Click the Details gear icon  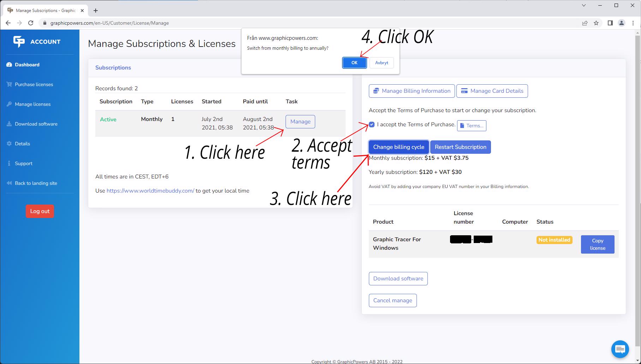coord(9,144)
